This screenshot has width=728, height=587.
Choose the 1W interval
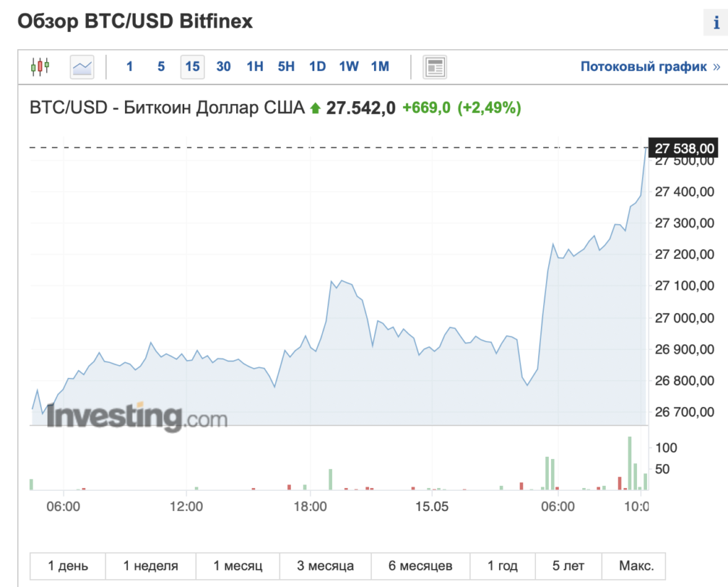point(348,66)
